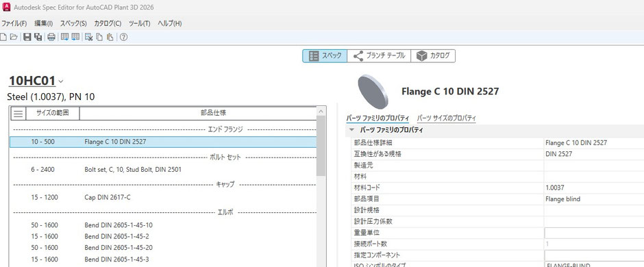Image resolution: width=644 pixels, height=267 pixels.
Task: Click the spec list vertical scrollbar thumb
Action: [x=321, y=146]
